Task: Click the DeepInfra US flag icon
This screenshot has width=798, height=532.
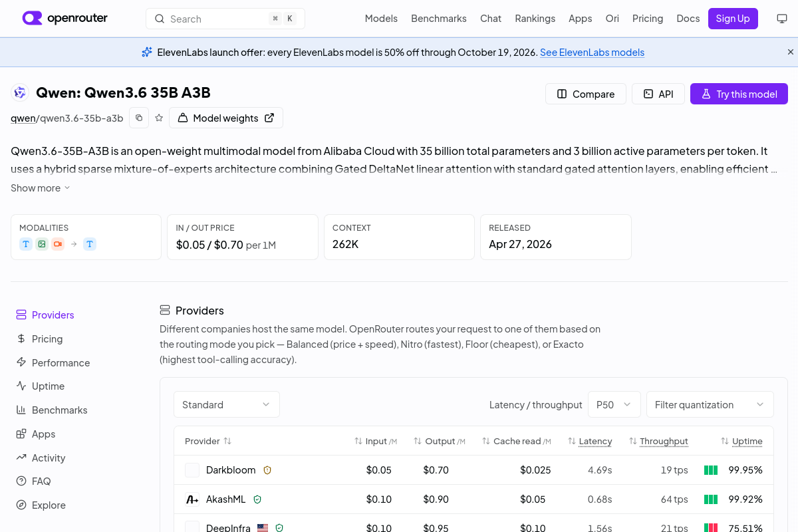Action: [x=263, y=528]
